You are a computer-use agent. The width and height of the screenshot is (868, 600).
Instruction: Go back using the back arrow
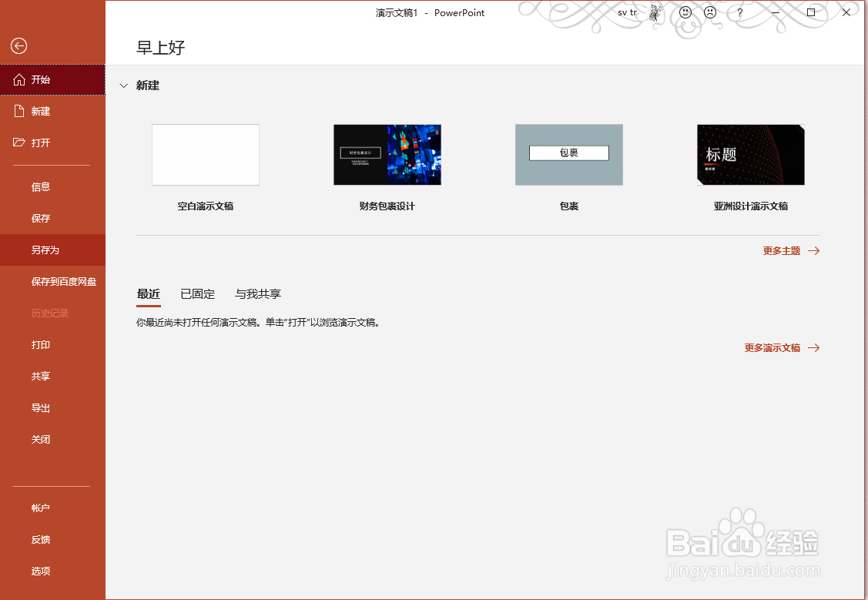click(17, 46)
